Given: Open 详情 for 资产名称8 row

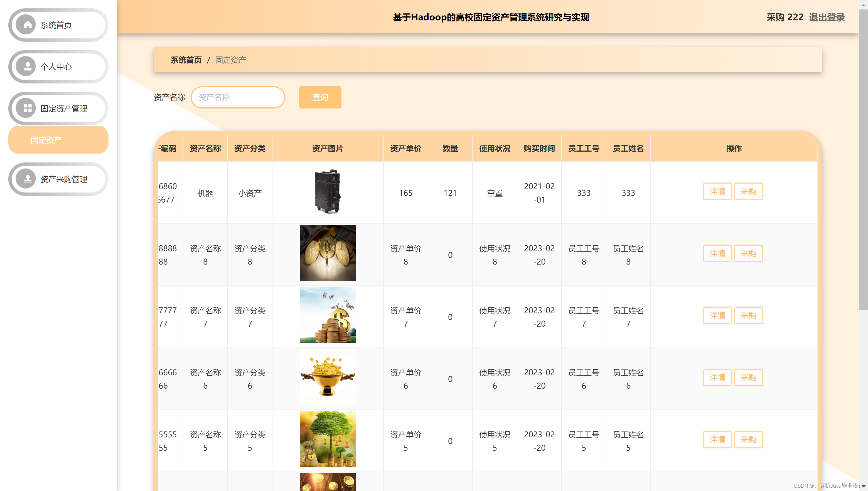Looking at the screenshot, I should (x=717, y=253).
